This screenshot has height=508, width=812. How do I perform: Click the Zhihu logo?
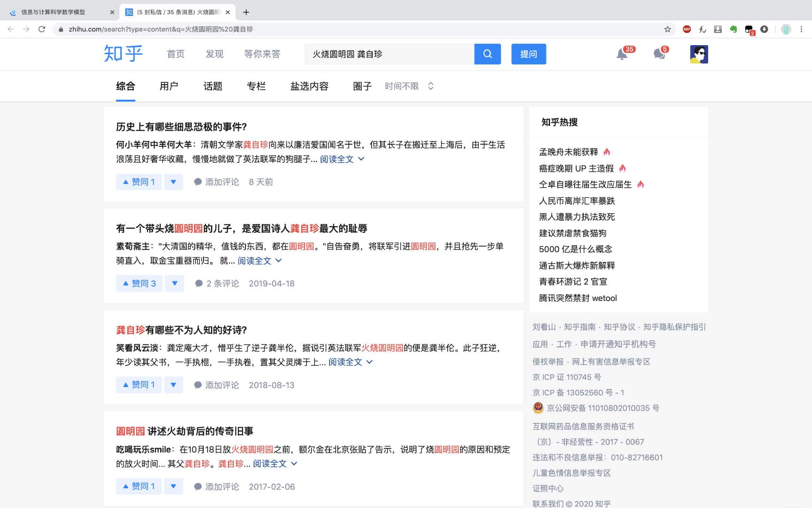[x=123, y=54]
